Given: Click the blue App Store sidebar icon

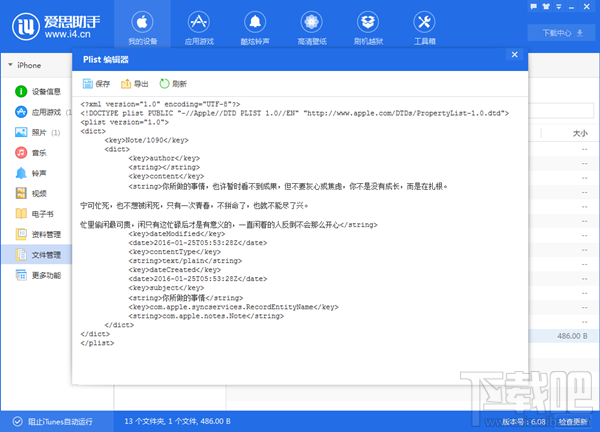Looking at the screenshot, I should point(21,112).
